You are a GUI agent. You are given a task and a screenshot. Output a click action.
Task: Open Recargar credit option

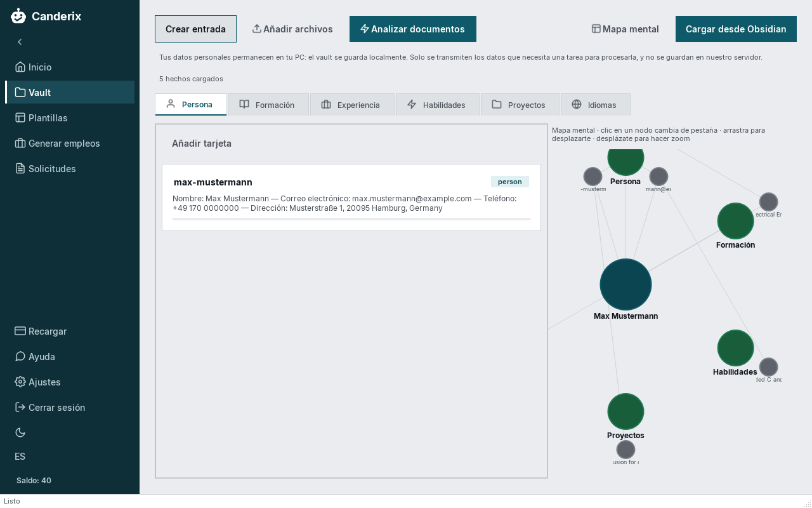(x=70, y=331)
